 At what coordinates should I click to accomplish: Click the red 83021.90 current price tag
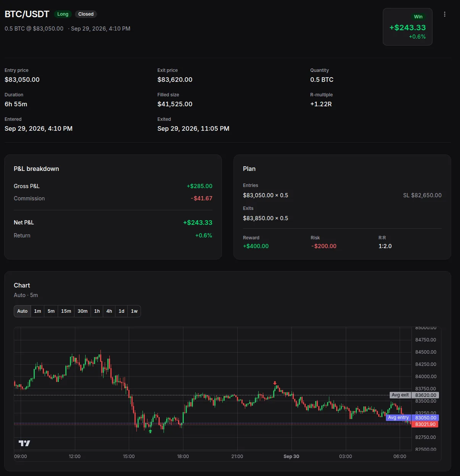425,424
